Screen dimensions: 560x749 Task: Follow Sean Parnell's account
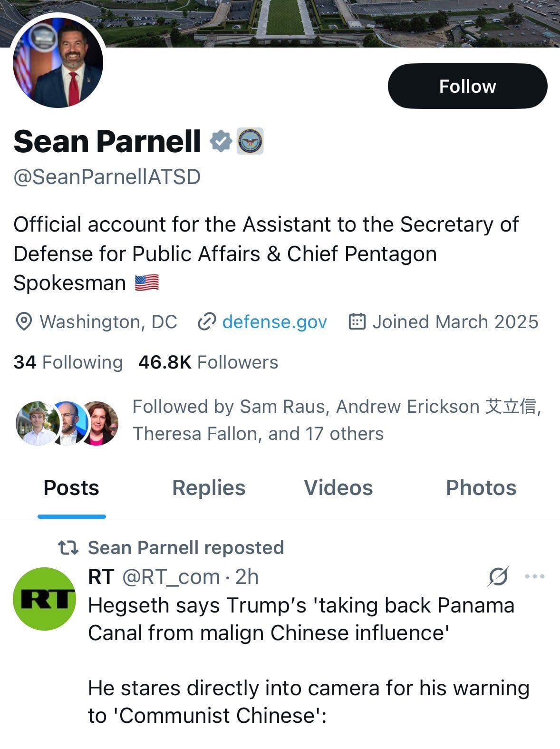pyautogui.click(x=467, y=86)
